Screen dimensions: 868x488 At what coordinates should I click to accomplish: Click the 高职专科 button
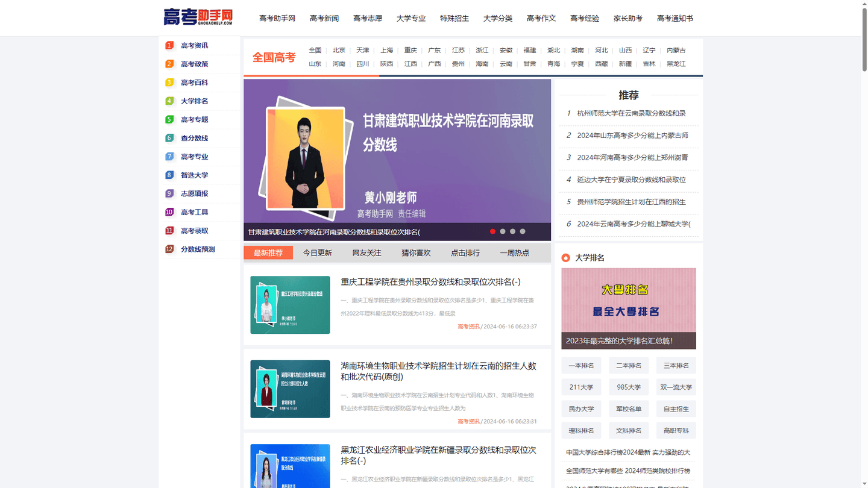[676, 431]
